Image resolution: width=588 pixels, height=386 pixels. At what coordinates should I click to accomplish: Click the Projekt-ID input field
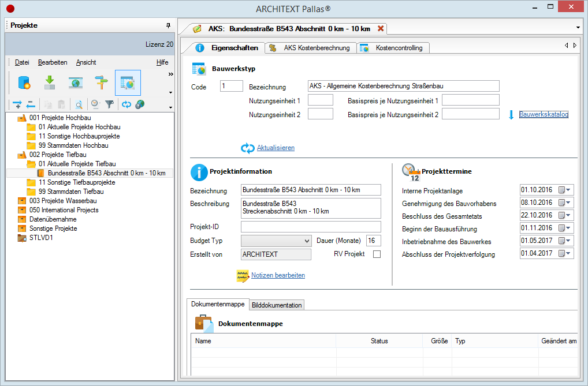(x=311, y=227)
